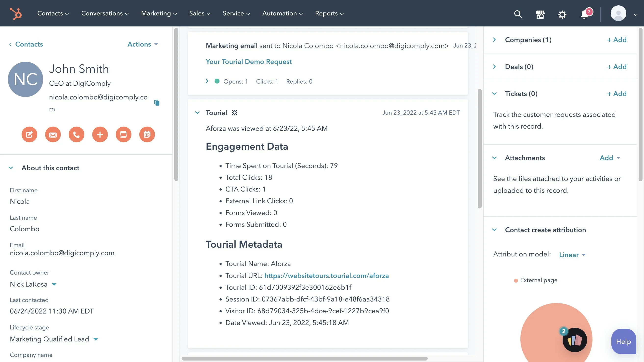Go back to Contacts list link
Screen dimensions: 644x362
click(26, 44)
